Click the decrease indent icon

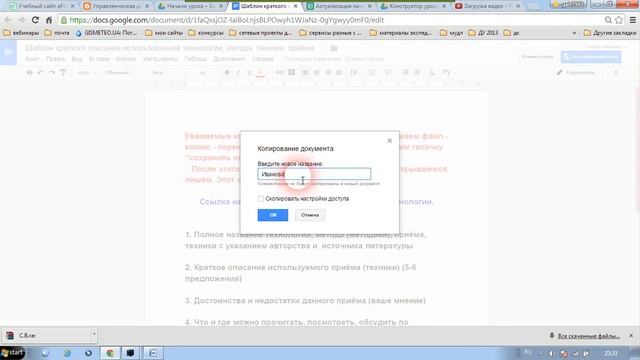click(x=405, y=73)
